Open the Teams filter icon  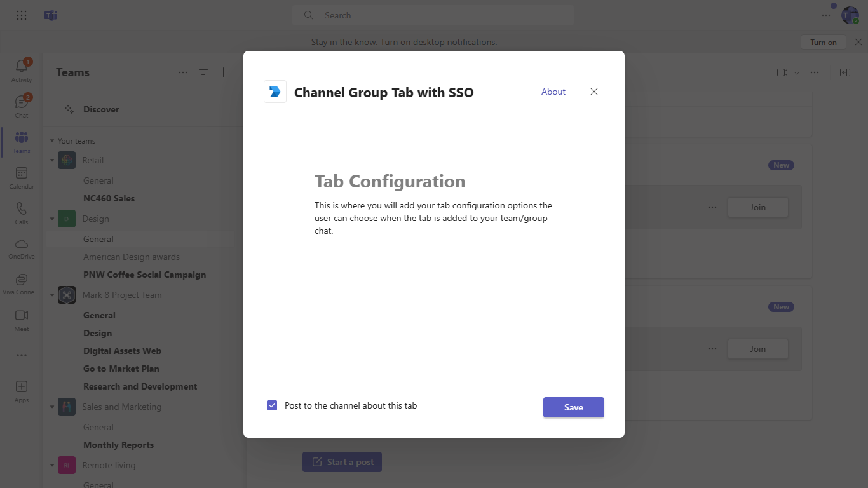click(203, 72)
